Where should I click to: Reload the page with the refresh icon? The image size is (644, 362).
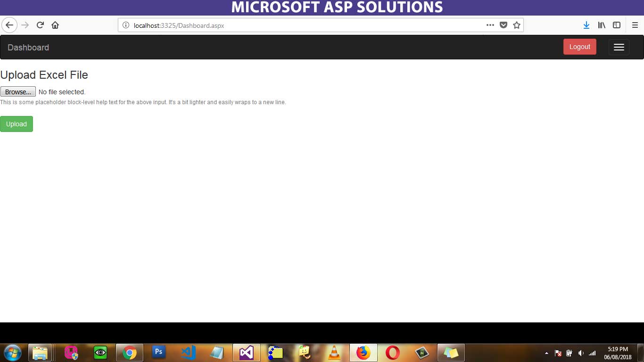[41, 25]
